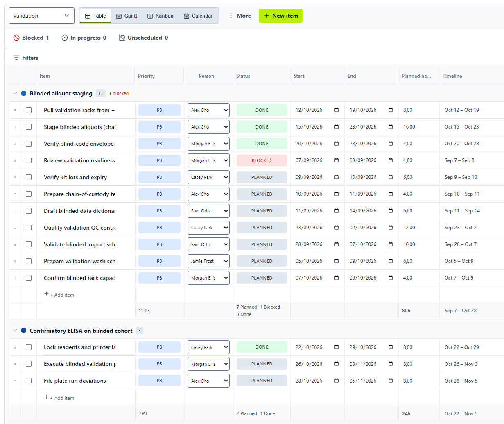Click the Unscheduled calendar icon

122,38
